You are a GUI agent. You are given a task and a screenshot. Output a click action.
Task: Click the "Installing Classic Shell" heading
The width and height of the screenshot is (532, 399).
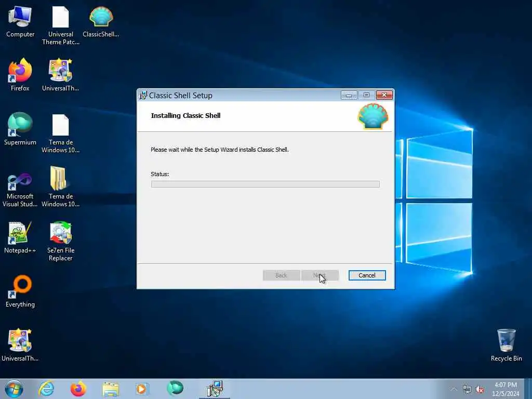(x=185, y=116)
